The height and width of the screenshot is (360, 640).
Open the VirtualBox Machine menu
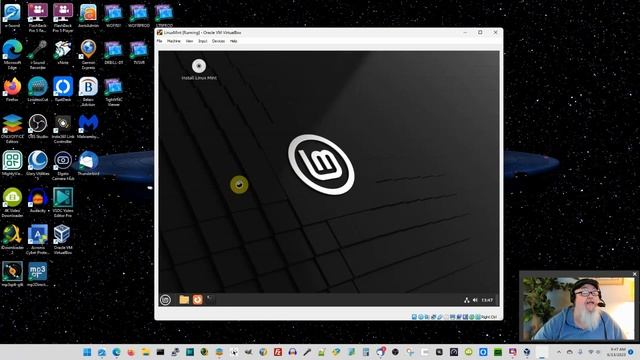[173, 41]
